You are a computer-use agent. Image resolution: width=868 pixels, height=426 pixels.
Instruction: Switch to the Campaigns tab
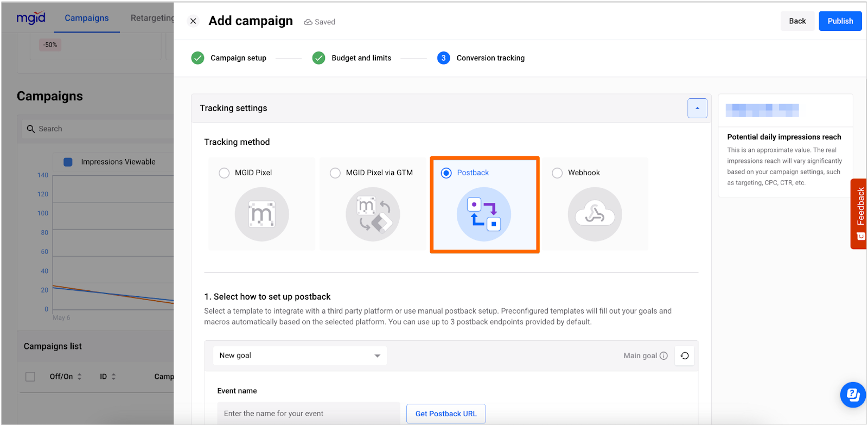pos(87,18)
